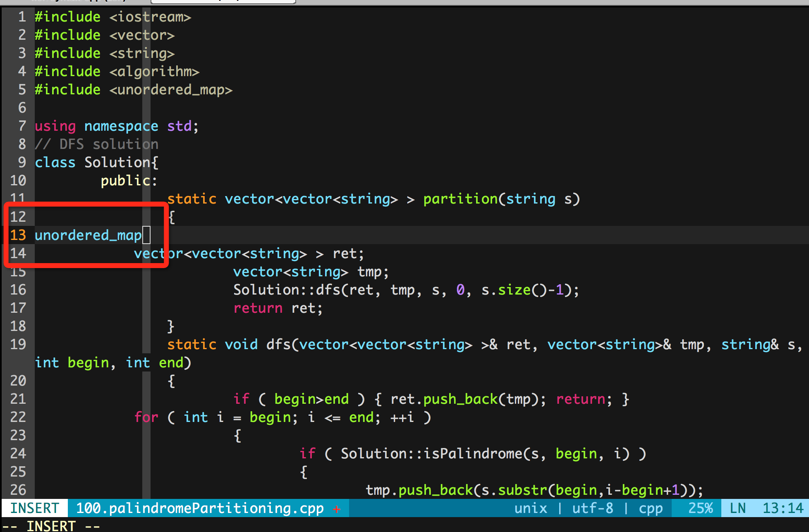Screen dimensions: 809x532
Task: Click 's.size()' on line 16
Action: [514, 290]
